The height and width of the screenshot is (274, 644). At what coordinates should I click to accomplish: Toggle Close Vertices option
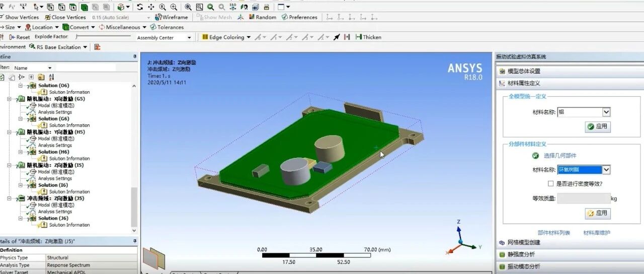coord(65,17)
